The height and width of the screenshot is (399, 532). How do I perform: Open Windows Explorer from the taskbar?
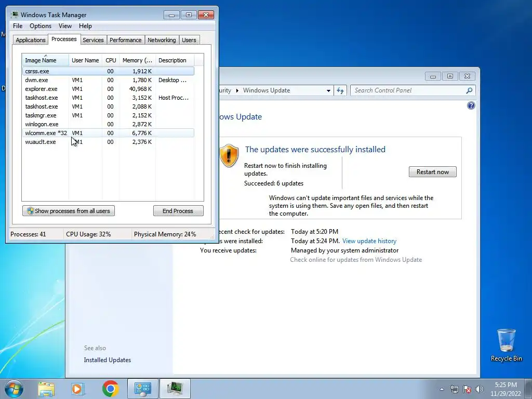pos(46,389)
